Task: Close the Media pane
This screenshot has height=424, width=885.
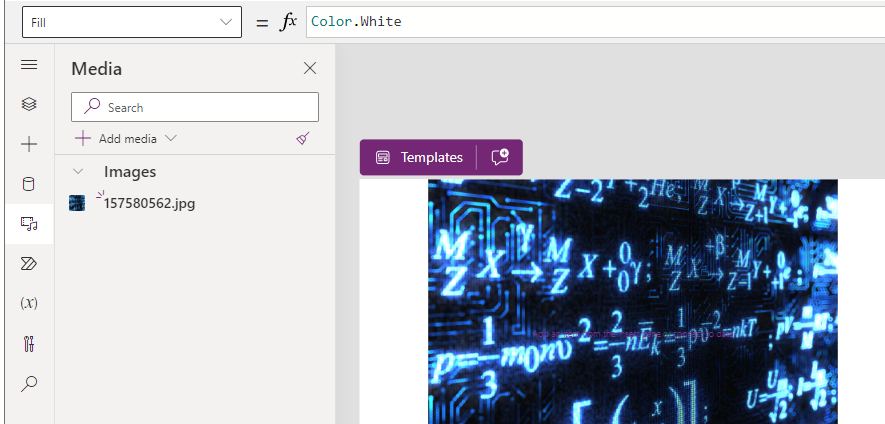Action: [310, 68]
